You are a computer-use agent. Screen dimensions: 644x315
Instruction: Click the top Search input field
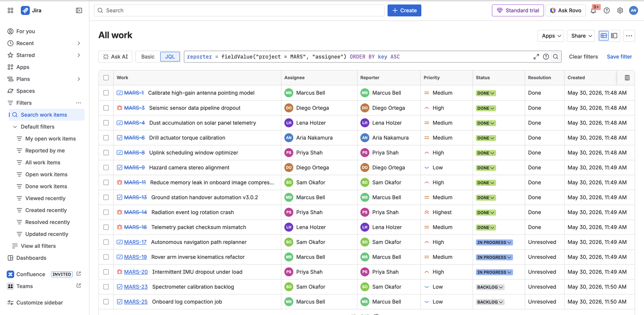[239, 10]
